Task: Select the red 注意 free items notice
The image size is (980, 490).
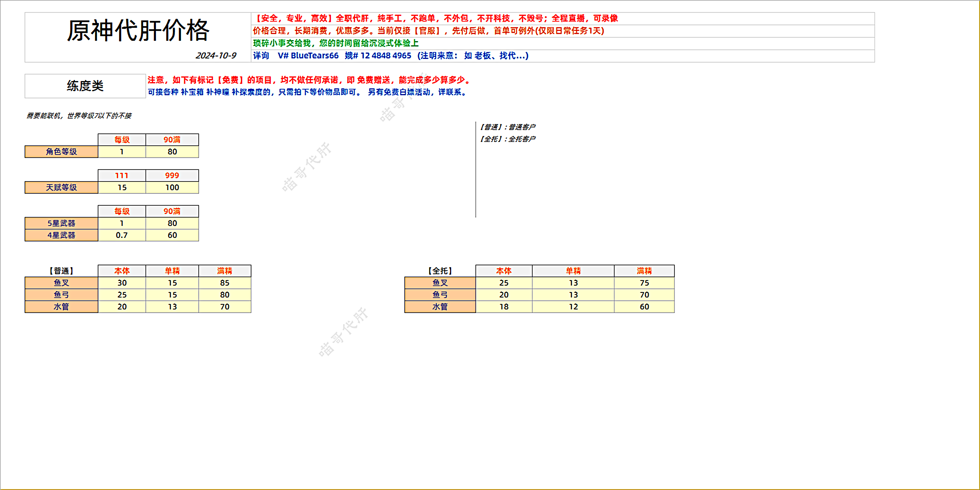Action: point(309,80)
